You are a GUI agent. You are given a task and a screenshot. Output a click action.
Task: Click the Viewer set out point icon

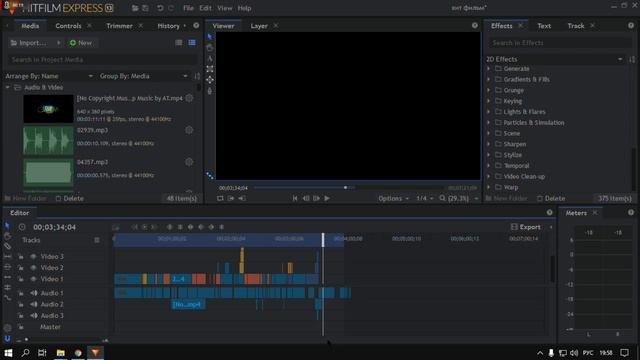click(242, 198)
